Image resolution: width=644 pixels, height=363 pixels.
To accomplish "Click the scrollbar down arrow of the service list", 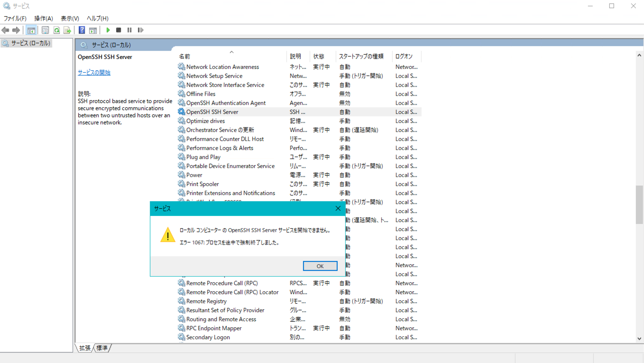I will [x=639, y=338].
